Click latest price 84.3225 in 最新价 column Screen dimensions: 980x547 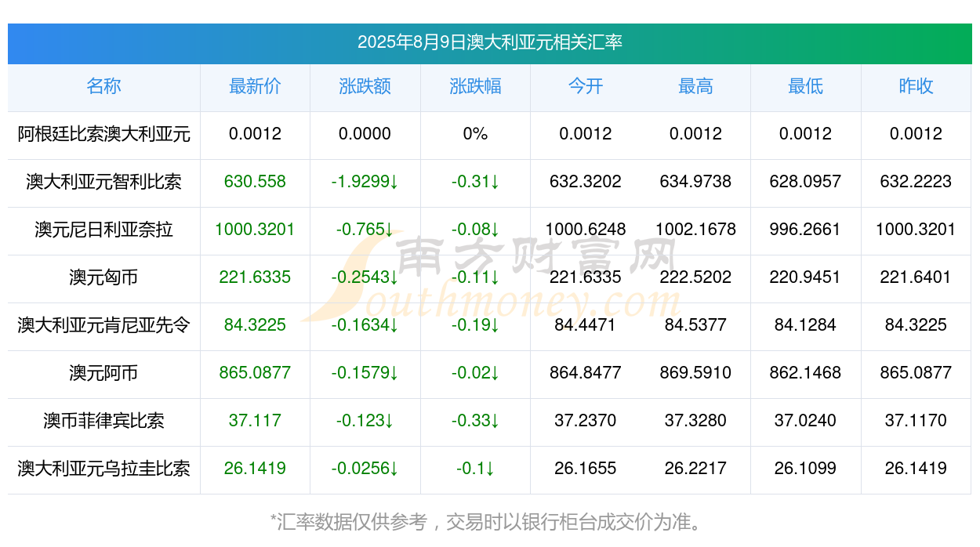[255, 325]
